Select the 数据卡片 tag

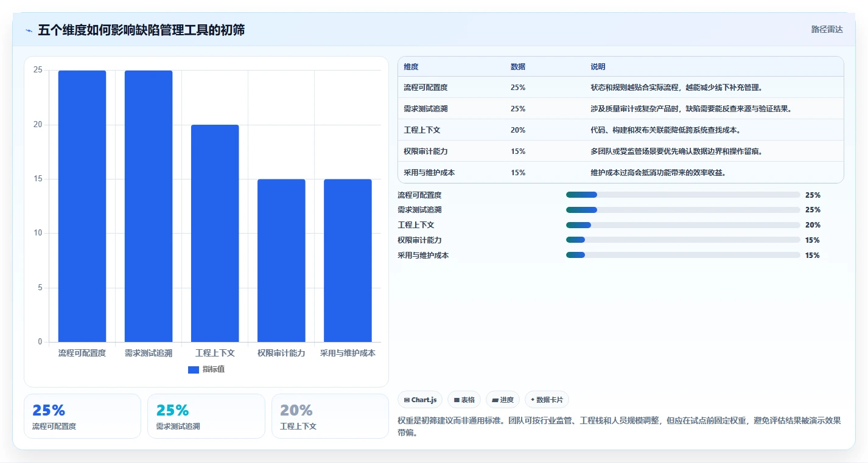(x=547, y=400)
